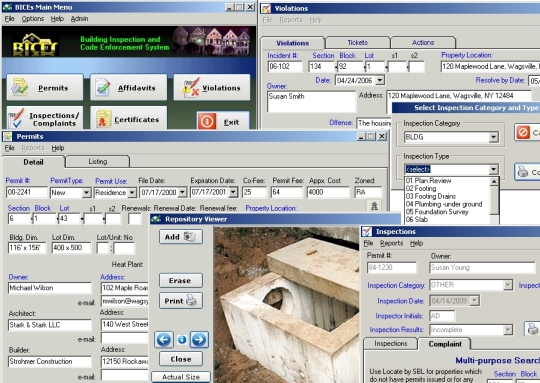540x383 pixels.
Task: Open the Permit Type dropdown showing New
Action: pos(86,193)
